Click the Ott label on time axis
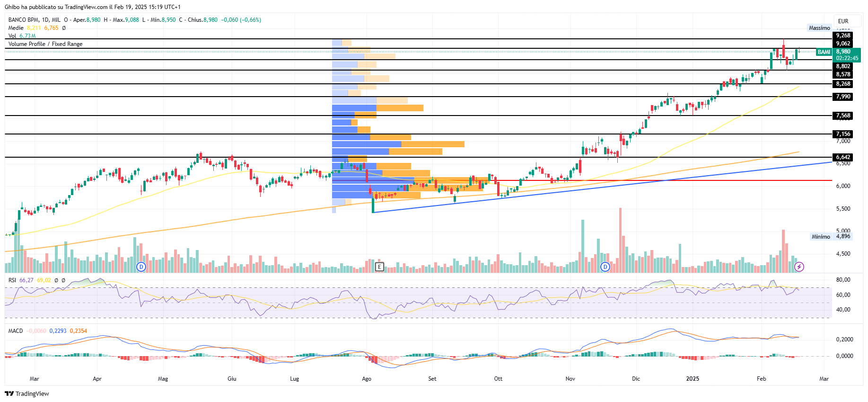Viewport: 868px width, 402px height. tap(498, 379)
